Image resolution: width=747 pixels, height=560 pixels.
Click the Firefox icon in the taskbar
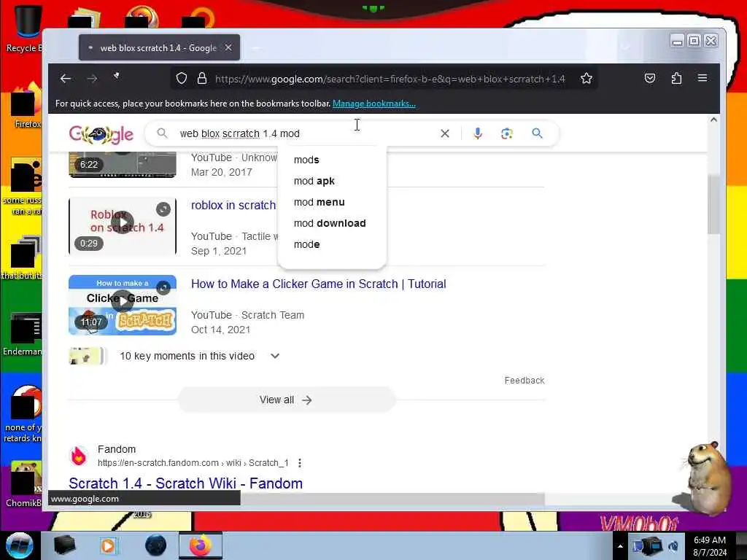point(201,545)
